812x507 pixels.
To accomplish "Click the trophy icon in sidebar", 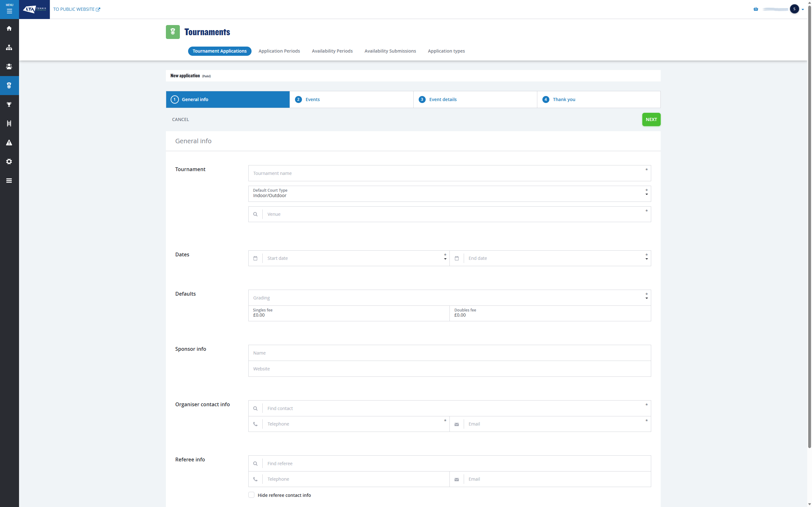I will (x=9, y=105).
